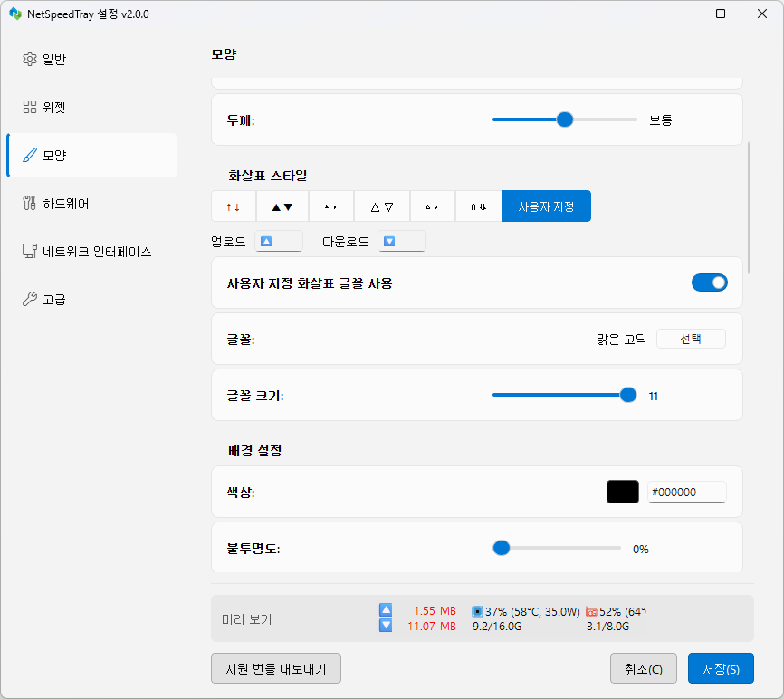Screen dimensions: 784x699
Task: Open the black background color swatch
Action: [623, 492]
